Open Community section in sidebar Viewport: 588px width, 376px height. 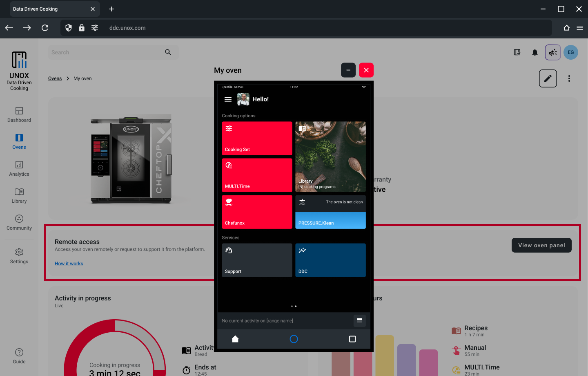[19, 223]
